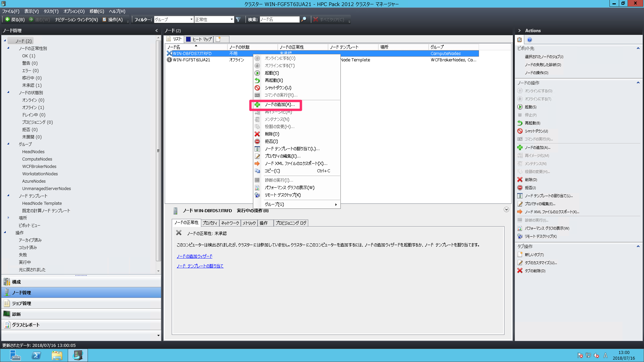Switch to the ヒート マップ tab

199,39
